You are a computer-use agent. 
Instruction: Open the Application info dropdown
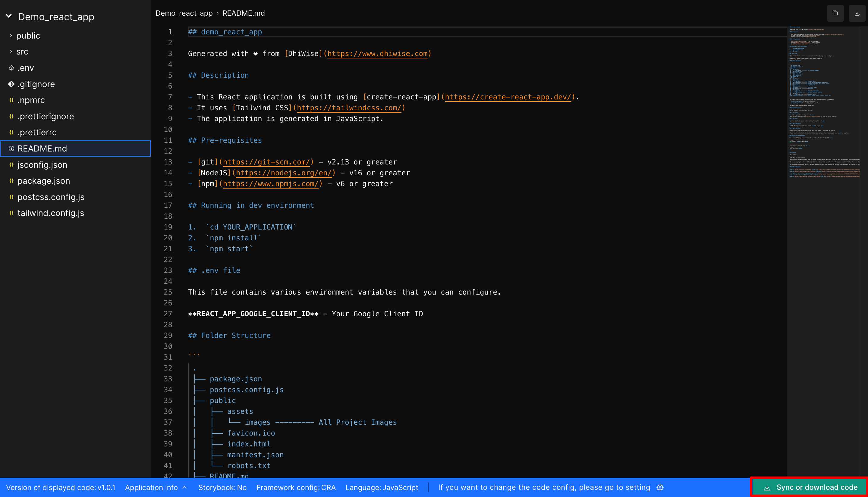(156, 487)
